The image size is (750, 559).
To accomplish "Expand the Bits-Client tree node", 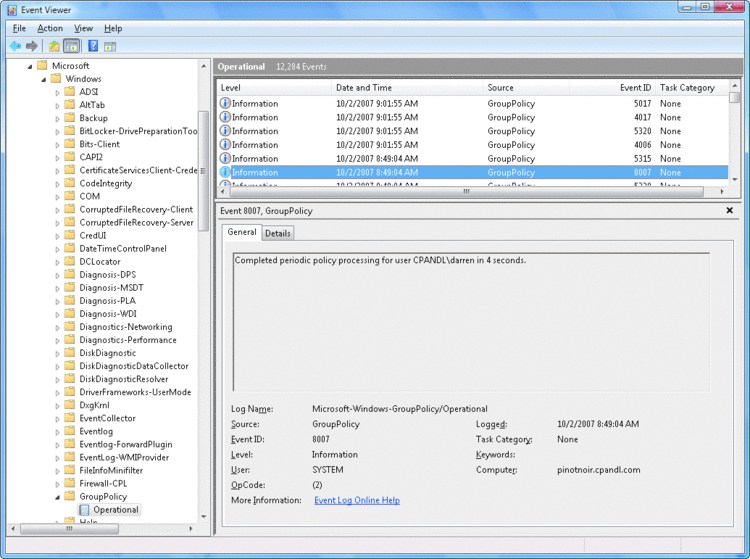I will coord(58,144).
